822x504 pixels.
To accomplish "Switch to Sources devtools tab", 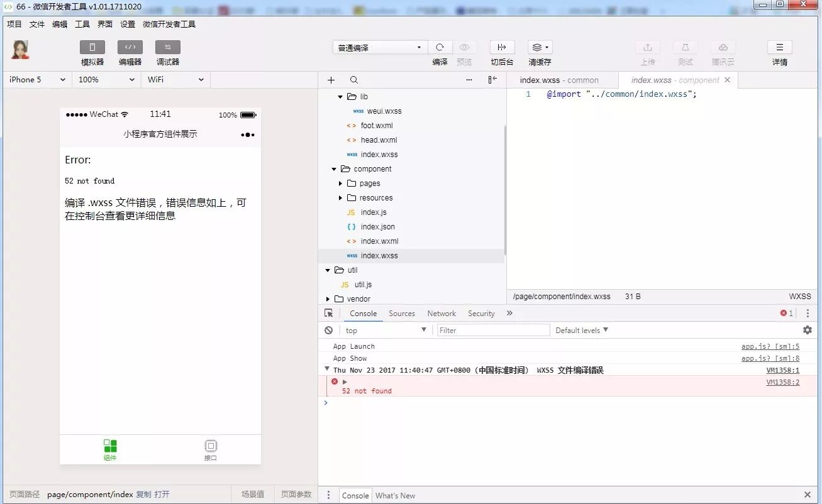I will (x=402, y=313).
